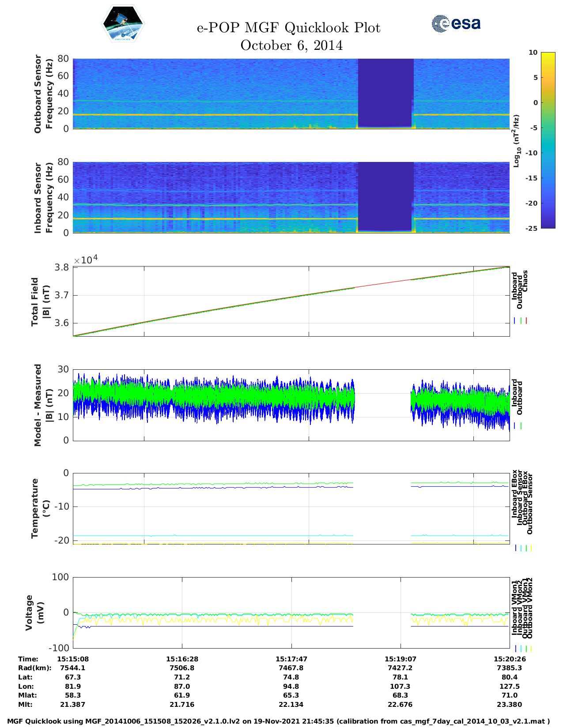Click the October 6, 2014 date heading

click(291, 45)
